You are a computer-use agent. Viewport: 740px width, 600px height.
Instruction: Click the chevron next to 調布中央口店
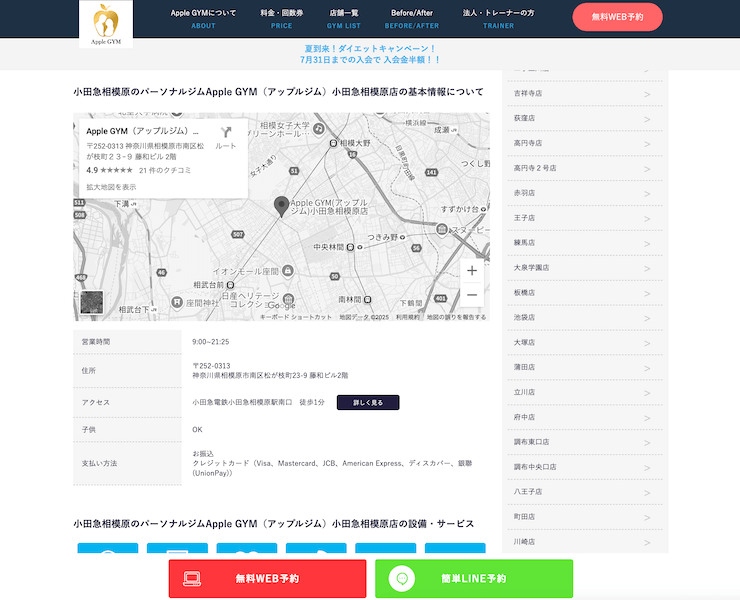click(647, 468)
